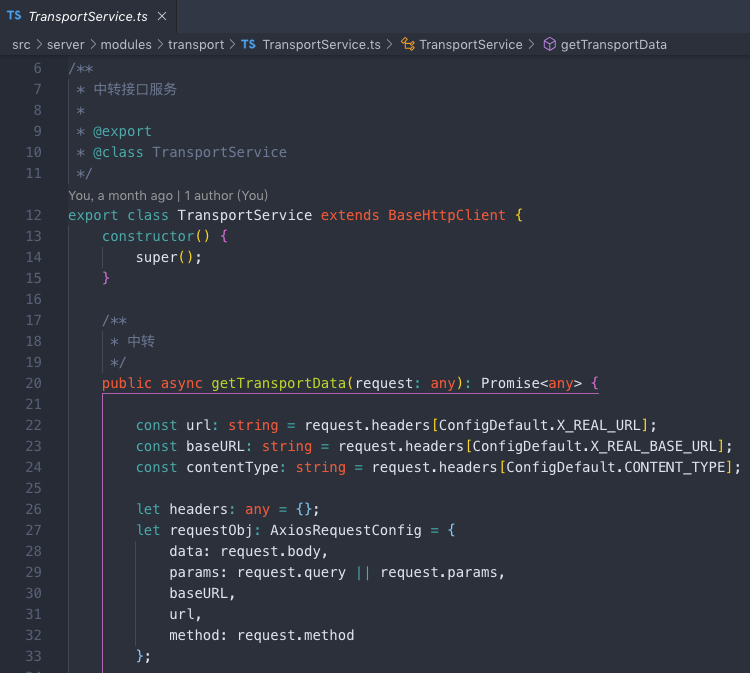This screenshot has width=750, height=673.
Task: Click '@export' JSDoc tag
Action: pos(122,132)
